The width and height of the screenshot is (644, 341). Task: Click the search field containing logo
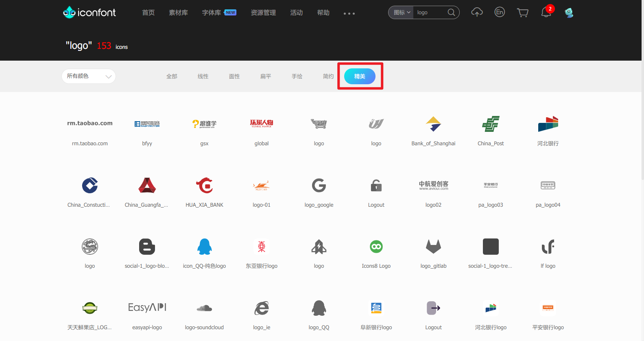[x=430, y=13]
